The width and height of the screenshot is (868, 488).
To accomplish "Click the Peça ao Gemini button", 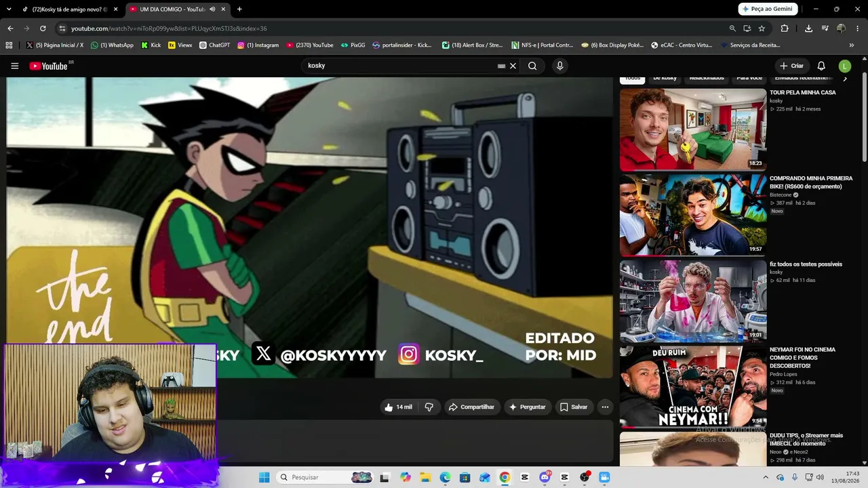I will (768, 9).
